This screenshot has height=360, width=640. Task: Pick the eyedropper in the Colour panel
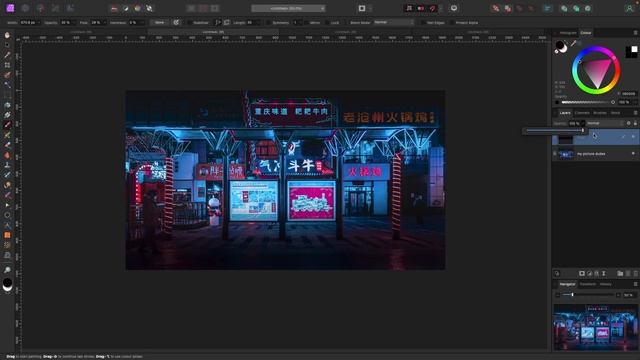573,43
